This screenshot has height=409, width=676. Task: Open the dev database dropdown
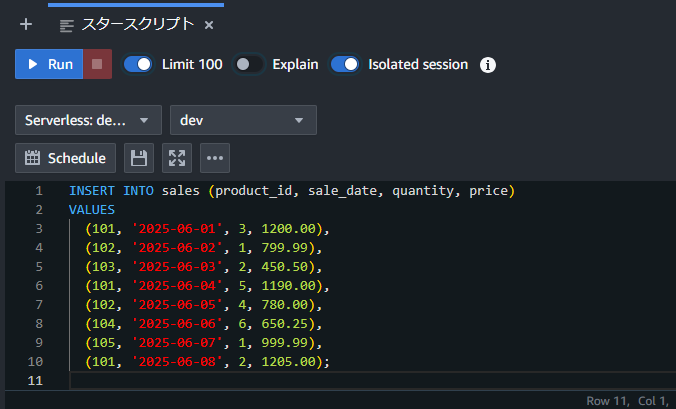click(x=243, y=120)
